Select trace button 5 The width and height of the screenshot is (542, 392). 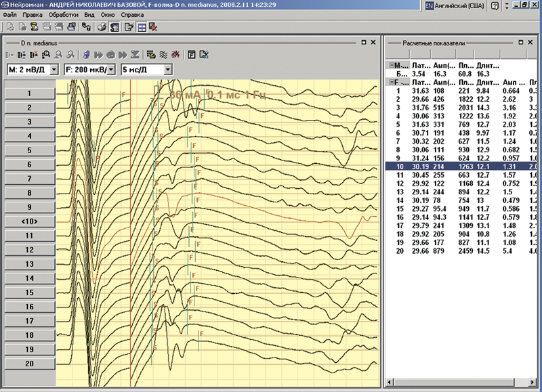[29, 150]
